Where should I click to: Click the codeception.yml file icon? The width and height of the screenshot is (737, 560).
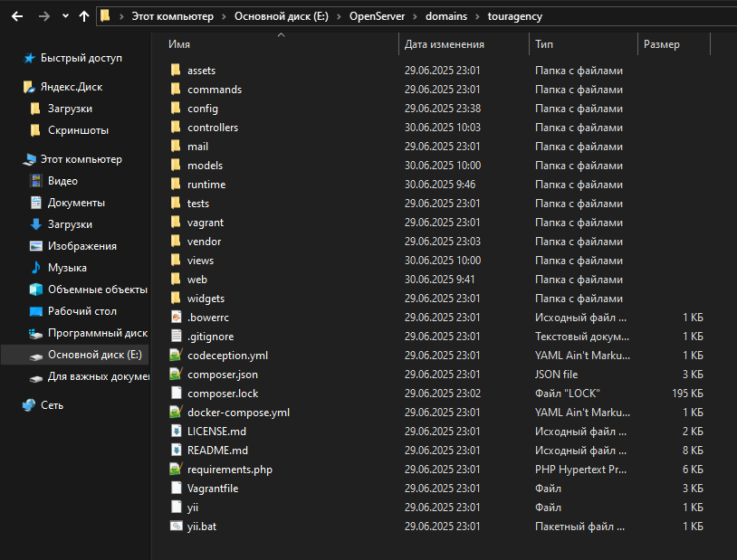[x=176, y=356]
